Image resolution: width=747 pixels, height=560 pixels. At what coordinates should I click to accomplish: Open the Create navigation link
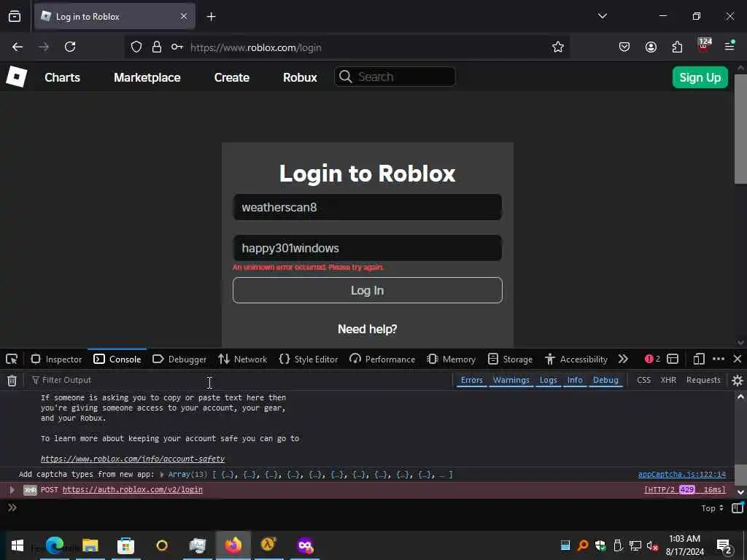tap(231, 77)
